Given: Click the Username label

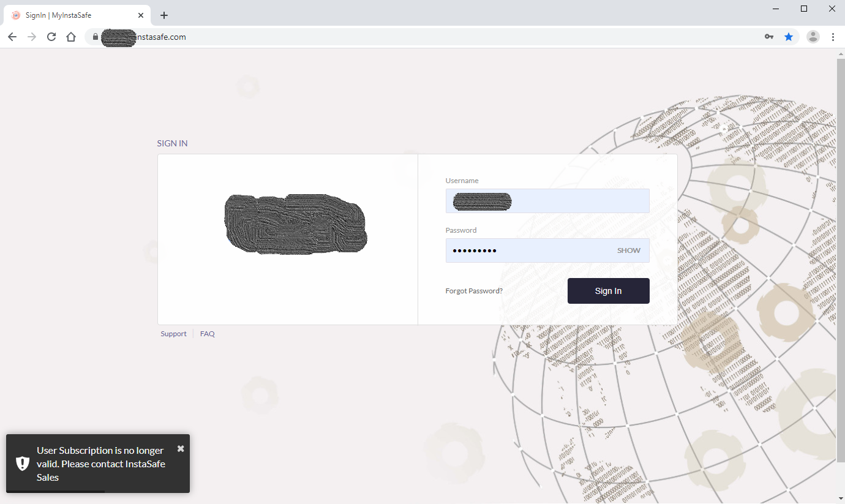Looking at the screenshot, I should pos(462,181).
